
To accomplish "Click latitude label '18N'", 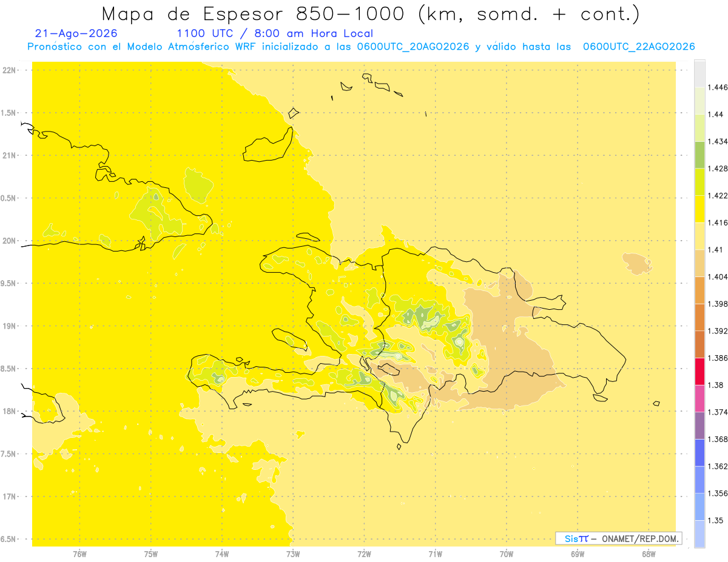I will click(9, 411).
